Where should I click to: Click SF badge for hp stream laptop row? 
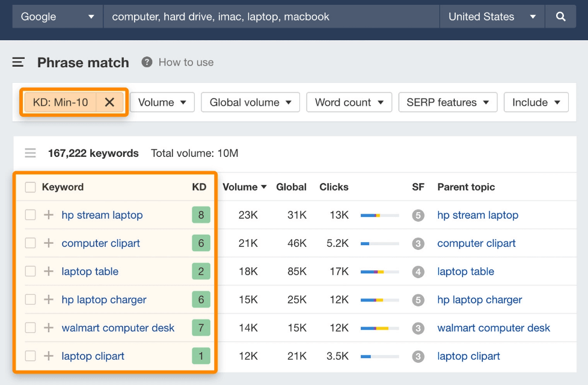point(418,215)
